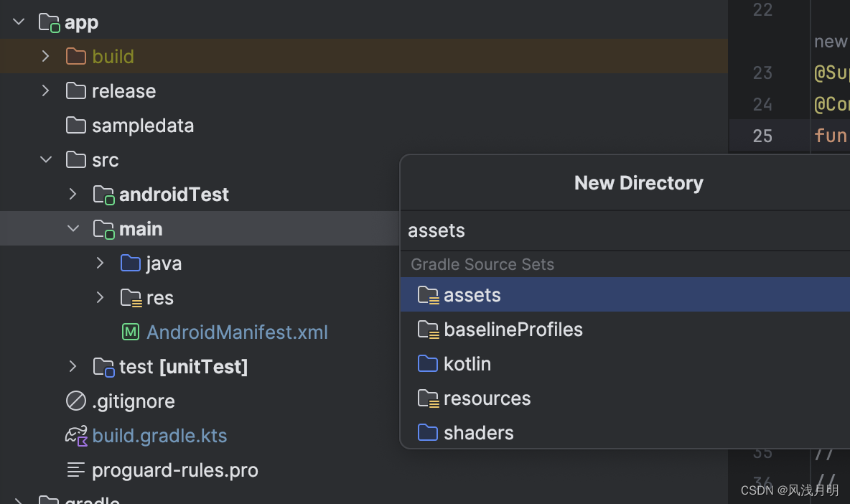
Task: Click the proguard-rules.pro file icon
Action: click(x=76, y=470)
